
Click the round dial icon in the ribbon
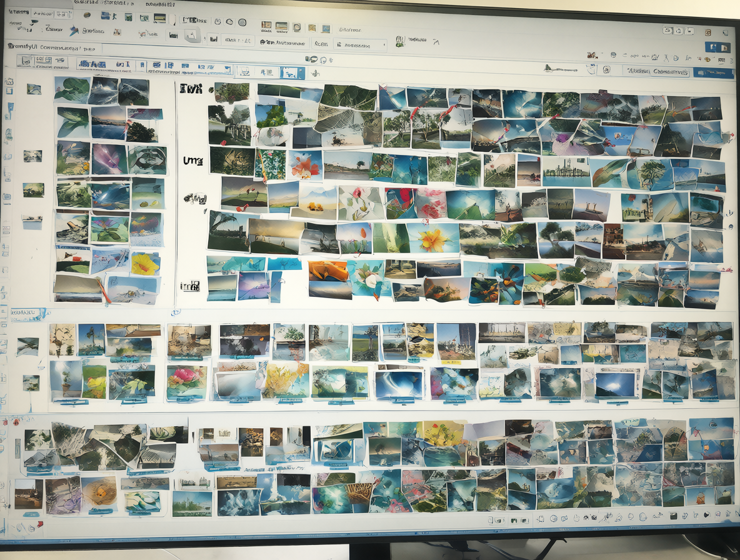tap(297, 27)
